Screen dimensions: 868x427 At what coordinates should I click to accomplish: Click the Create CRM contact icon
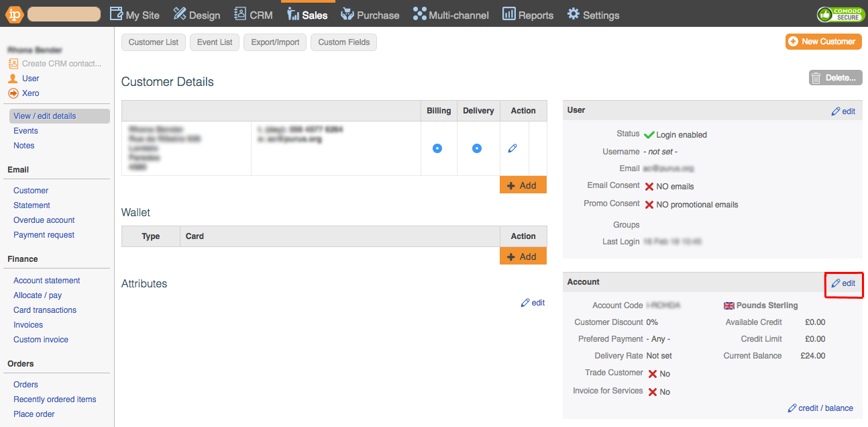point(13,64)
